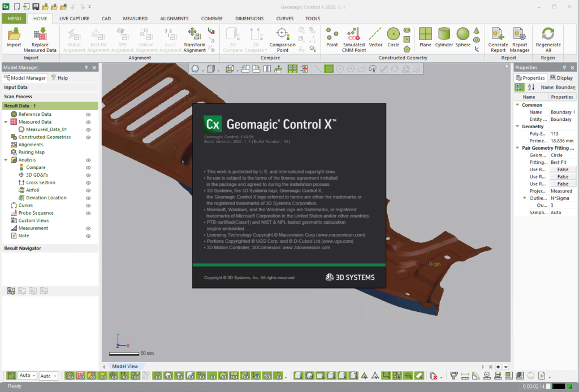Toggle visibility of Compare item
The height and width of the screenshot is (392, 579).
click(88, 168)
